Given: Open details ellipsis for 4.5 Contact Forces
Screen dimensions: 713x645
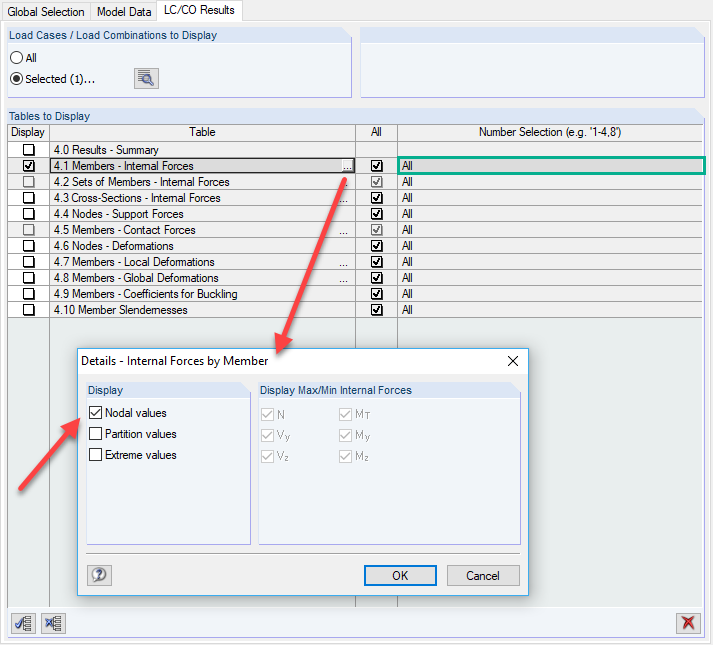Looking at the screenshot, I should point(343,231).
